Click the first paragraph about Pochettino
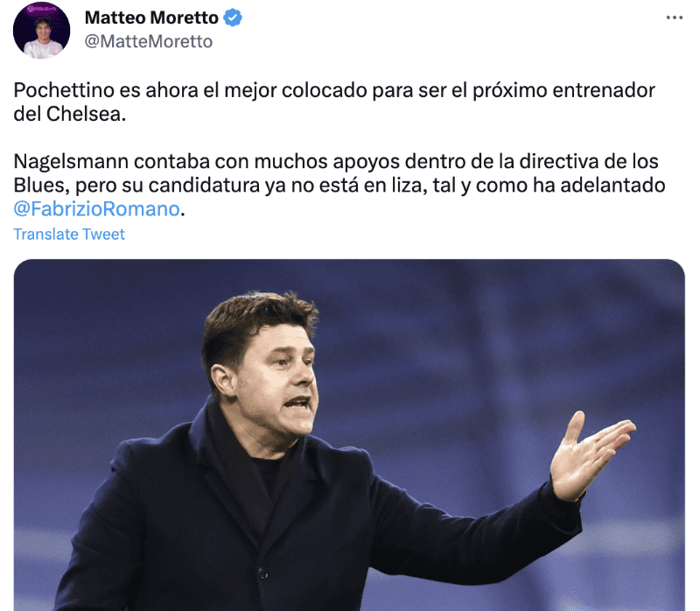The height and width of the screenshot is (611, 700). (x=334, y=102)
